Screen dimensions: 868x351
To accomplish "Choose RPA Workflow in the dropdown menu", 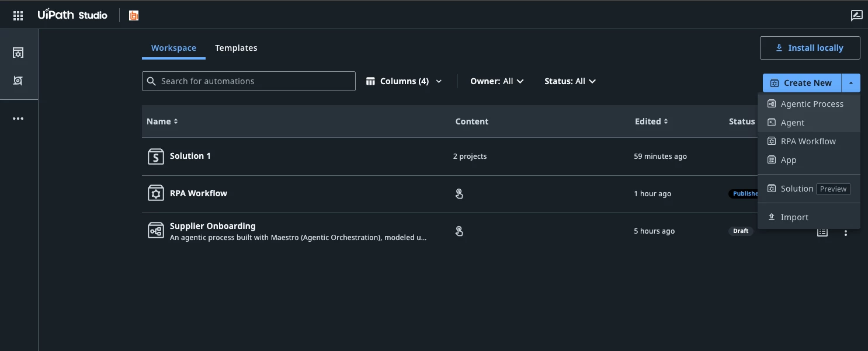I will (808, 141).
